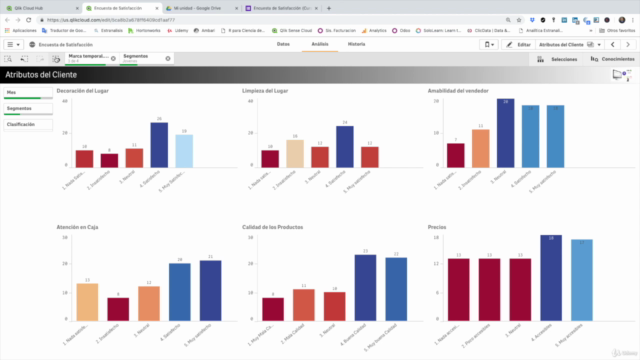
Task: Go to next sheet arrow
Action: tap(628, 44)
